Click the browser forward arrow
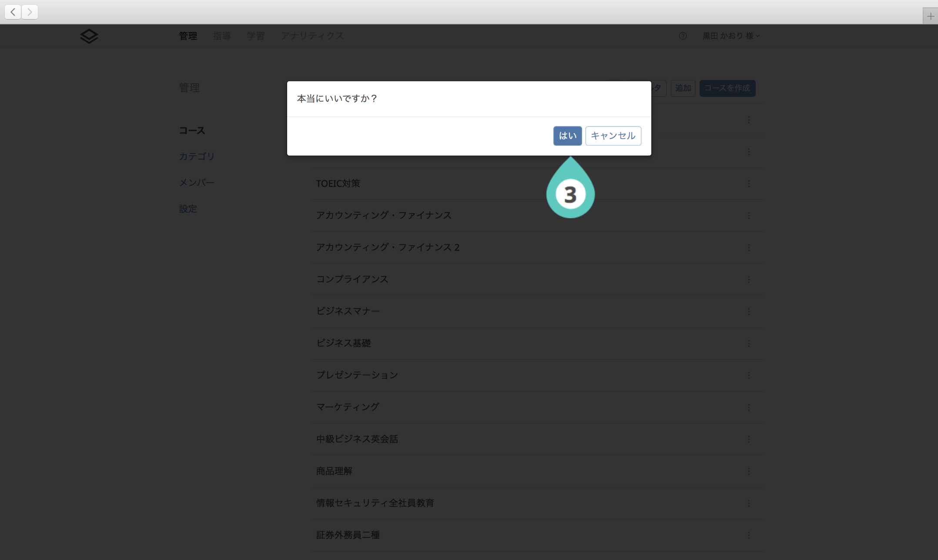The width and height of the screenshot is (938, 560). [30, 12]
